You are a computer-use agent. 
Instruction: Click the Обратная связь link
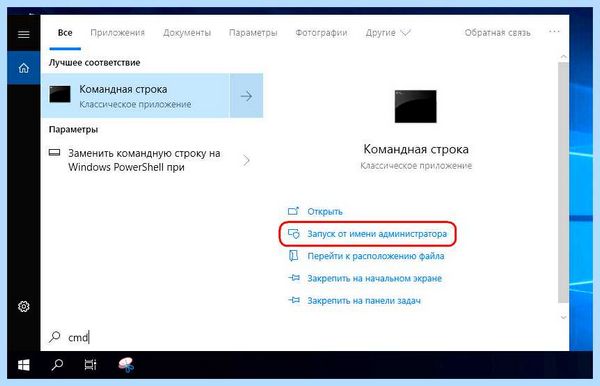[x=497, y=33]
